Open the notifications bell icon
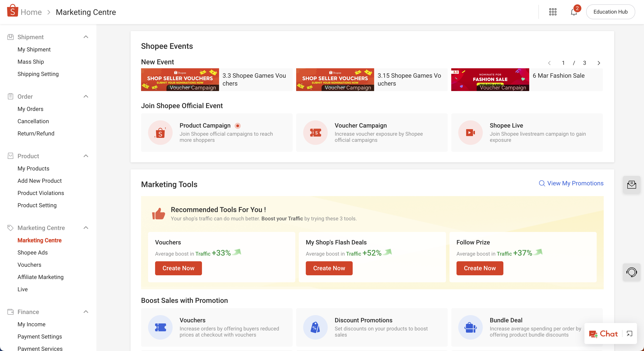The image size is (644, 351). tap(574, 12)
